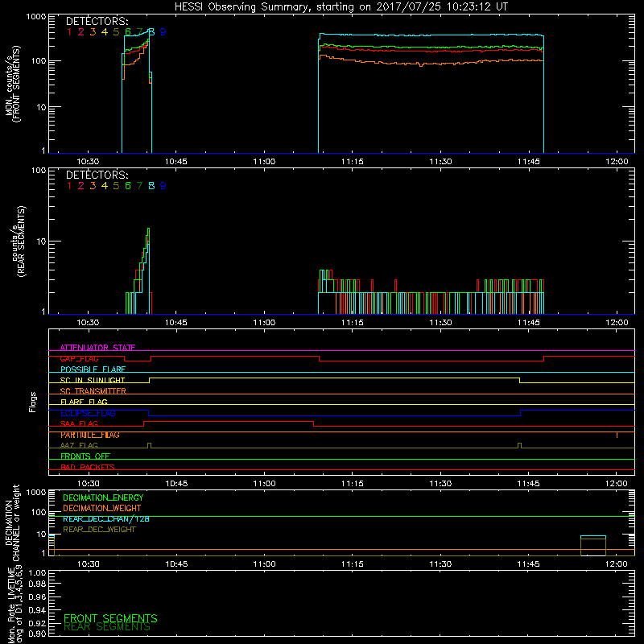Click DETECTORS: heading in rear segments panel
This screenshot has width=644, height=644.
(x=97, y=175)
